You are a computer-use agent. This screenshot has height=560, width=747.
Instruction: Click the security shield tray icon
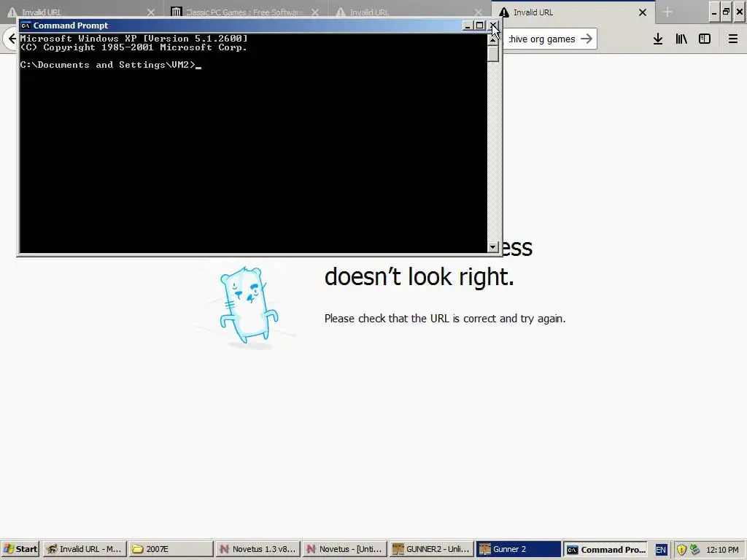(x=681, y=550)
